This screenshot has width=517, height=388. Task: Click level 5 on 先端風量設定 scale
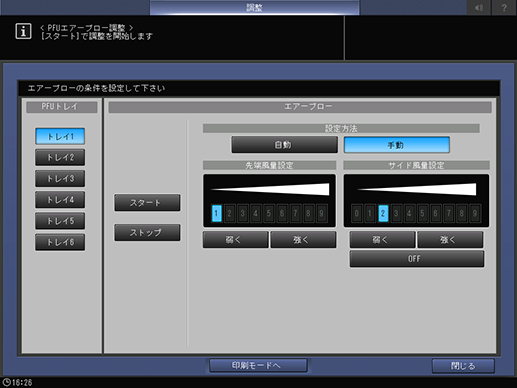[269, 213]
